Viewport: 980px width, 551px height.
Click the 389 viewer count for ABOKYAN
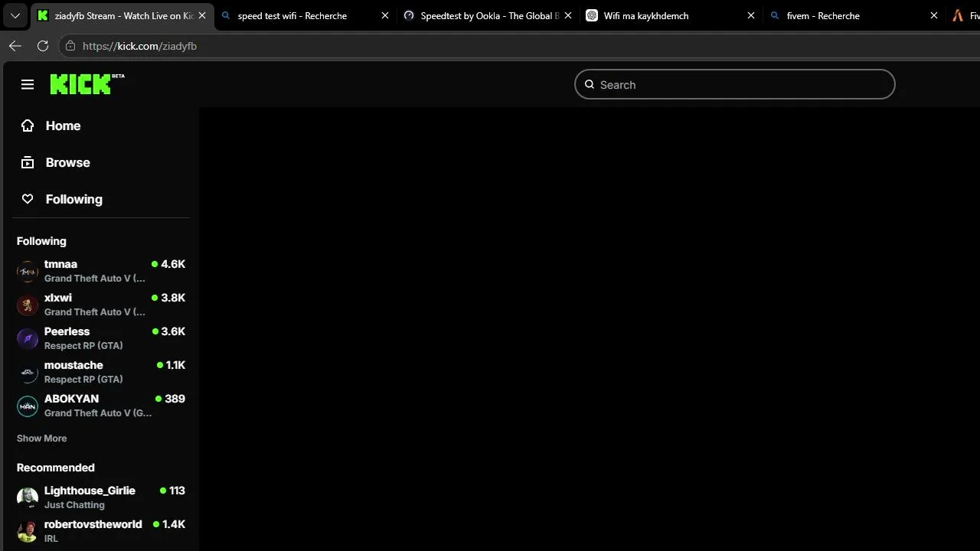point(175,399)
